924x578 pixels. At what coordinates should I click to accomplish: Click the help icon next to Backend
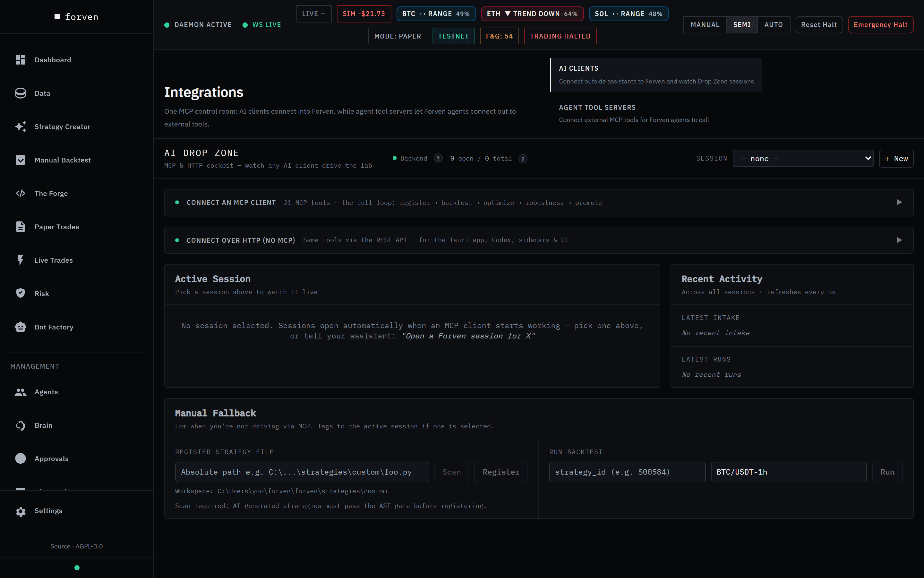pos(438,158)
